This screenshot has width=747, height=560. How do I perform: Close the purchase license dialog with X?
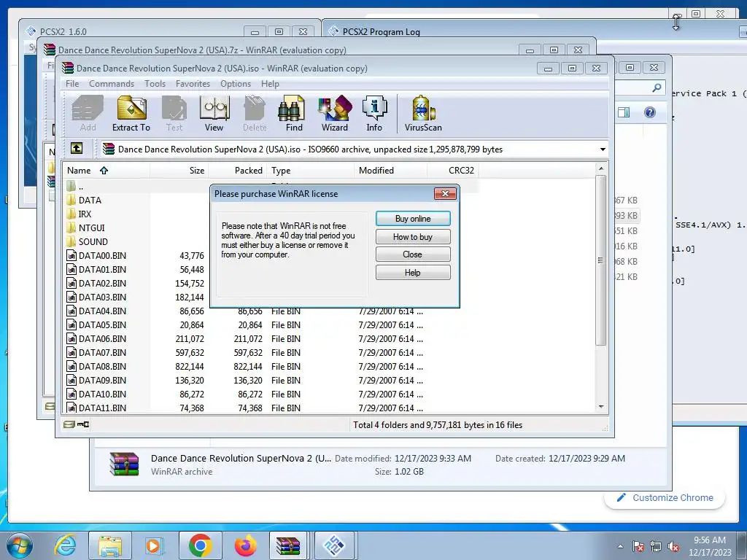pos(445,193)
